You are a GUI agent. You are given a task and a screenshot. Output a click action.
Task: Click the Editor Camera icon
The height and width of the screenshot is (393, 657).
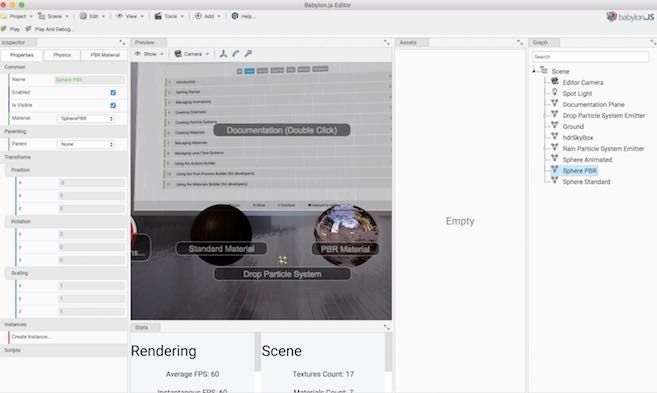(x=555, y=81)
